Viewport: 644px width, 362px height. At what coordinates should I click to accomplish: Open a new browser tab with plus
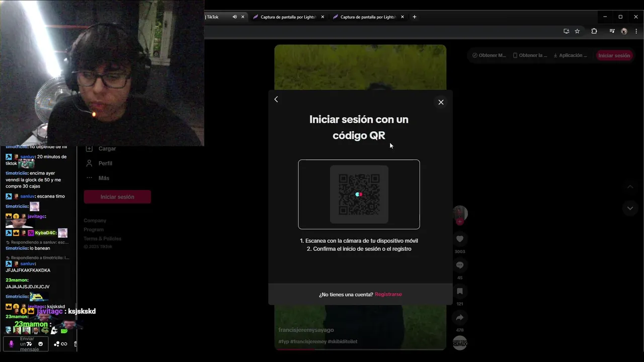415,17
